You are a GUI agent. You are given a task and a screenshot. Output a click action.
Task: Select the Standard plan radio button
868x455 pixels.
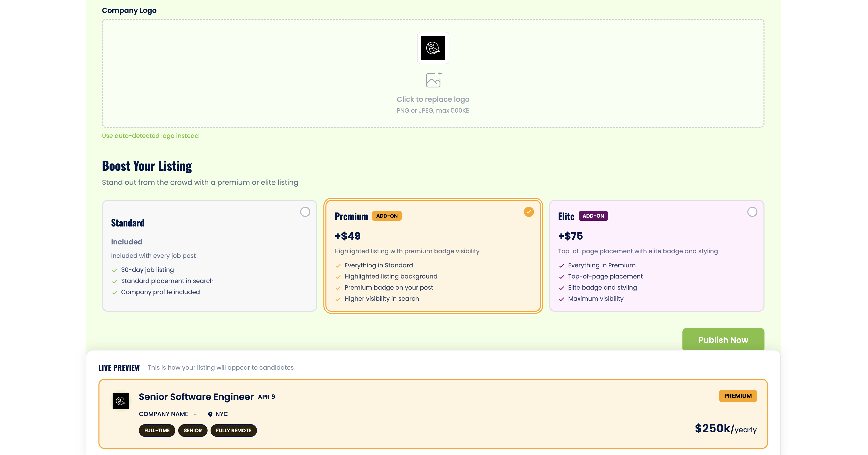[305, 212]
